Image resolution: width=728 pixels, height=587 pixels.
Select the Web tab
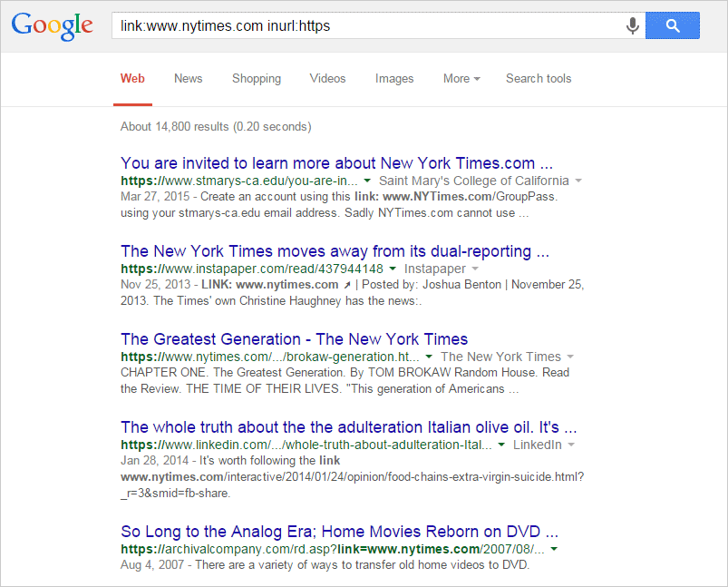click(132, 79)
